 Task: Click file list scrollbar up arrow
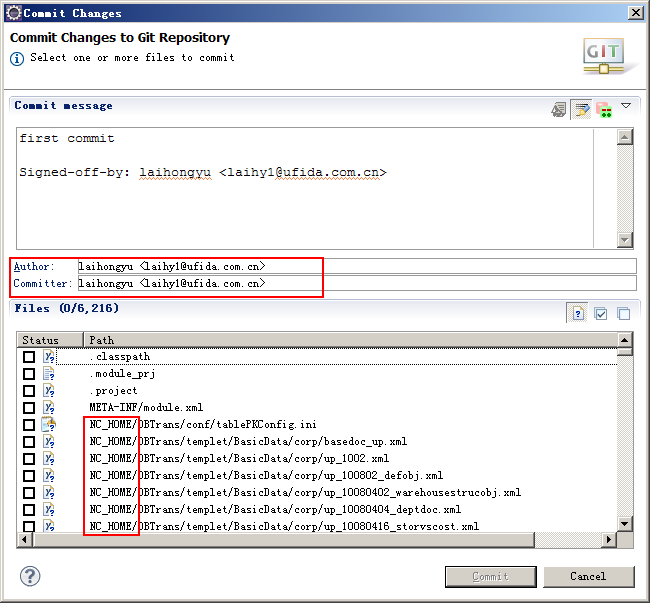point(625,340)
